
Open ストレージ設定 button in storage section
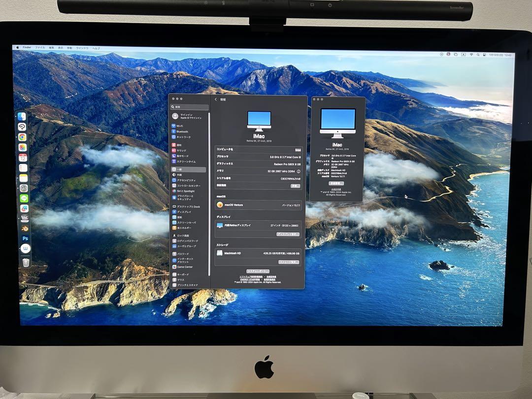[289, 262]
